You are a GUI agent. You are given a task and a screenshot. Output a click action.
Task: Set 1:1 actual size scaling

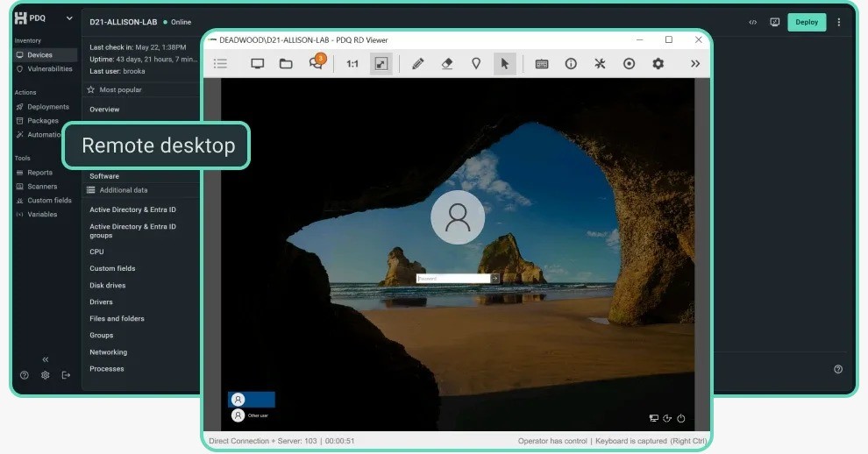352,64
